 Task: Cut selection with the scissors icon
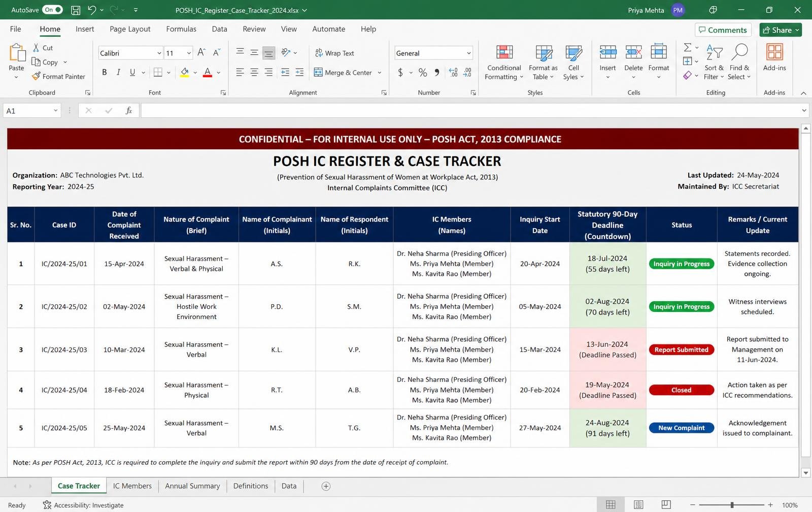pos(36,48)
